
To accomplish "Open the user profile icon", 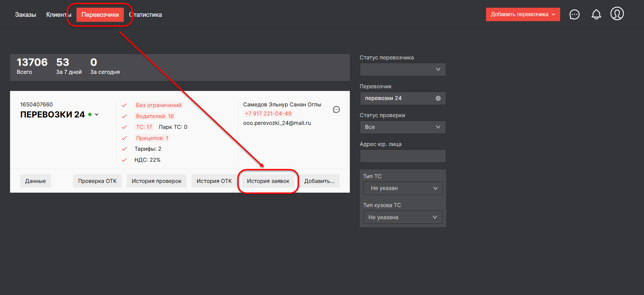I will coord(617,14).
